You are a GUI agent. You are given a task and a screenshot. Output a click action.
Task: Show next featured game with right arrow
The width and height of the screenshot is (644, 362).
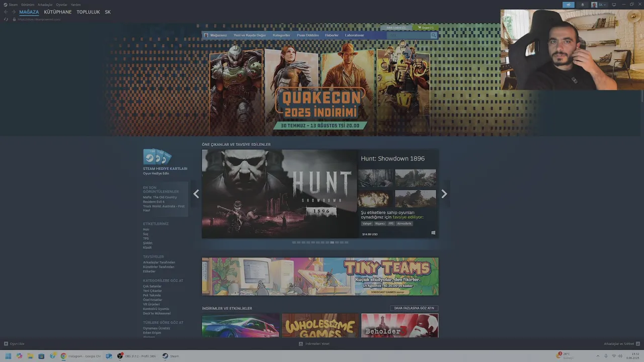(x=444, y=194)
